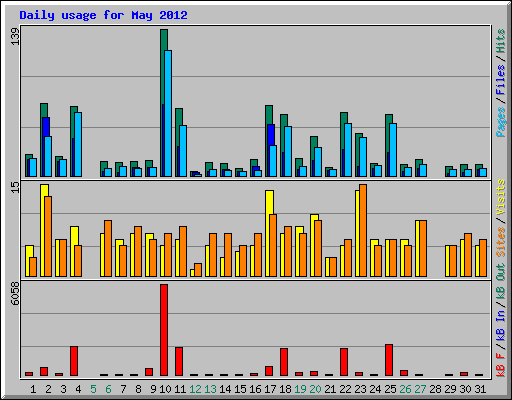Click the kB In legend label

[501, 325]
